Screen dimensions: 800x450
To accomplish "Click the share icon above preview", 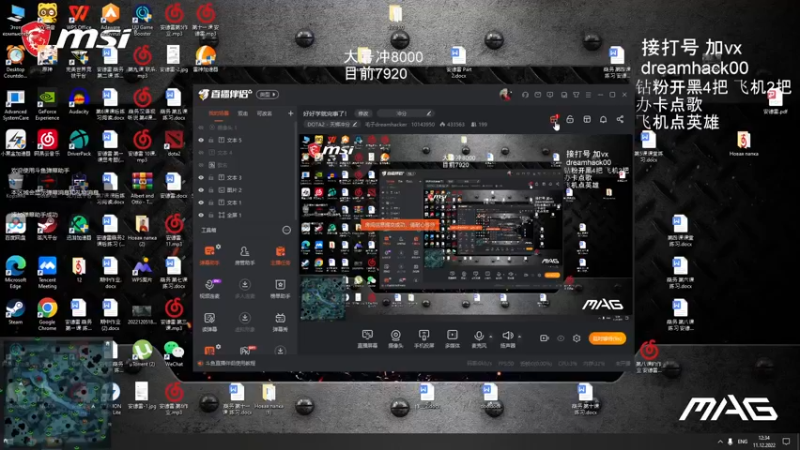I will [x=620, y=119].
